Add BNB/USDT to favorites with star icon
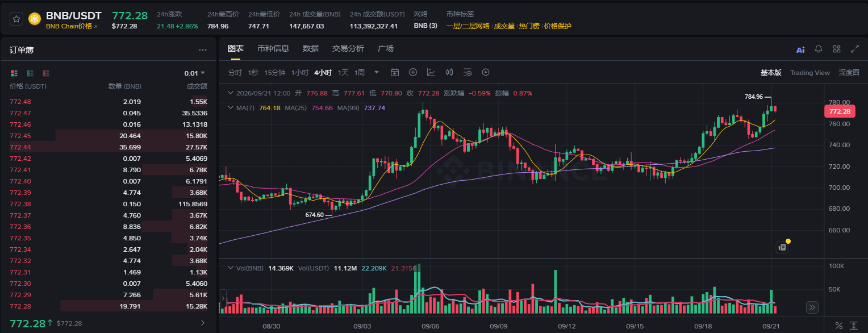 17,19
